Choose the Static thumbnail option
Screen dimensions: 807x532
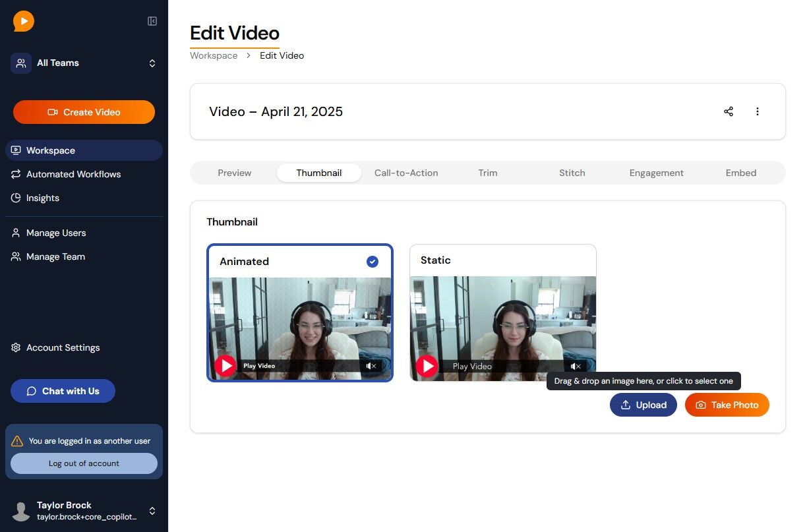[502, 312]
